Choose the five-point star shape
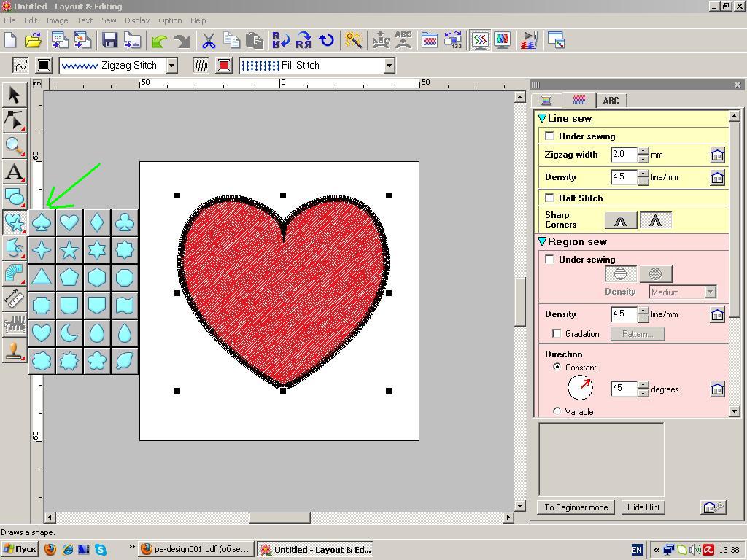This screenshot has height=560, width=747. coord(69,250)
